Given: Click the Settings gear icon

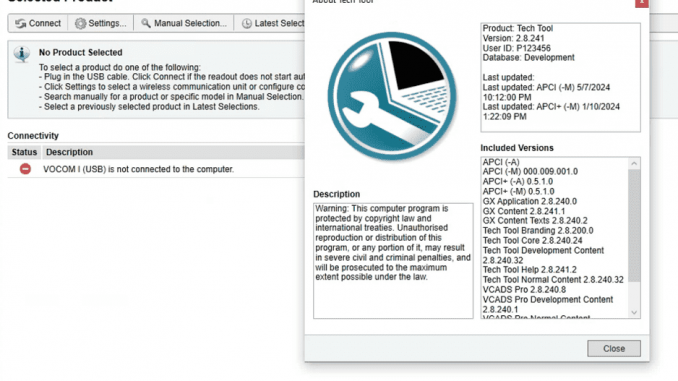Looking at the screenshot, I should pos(80,23).
